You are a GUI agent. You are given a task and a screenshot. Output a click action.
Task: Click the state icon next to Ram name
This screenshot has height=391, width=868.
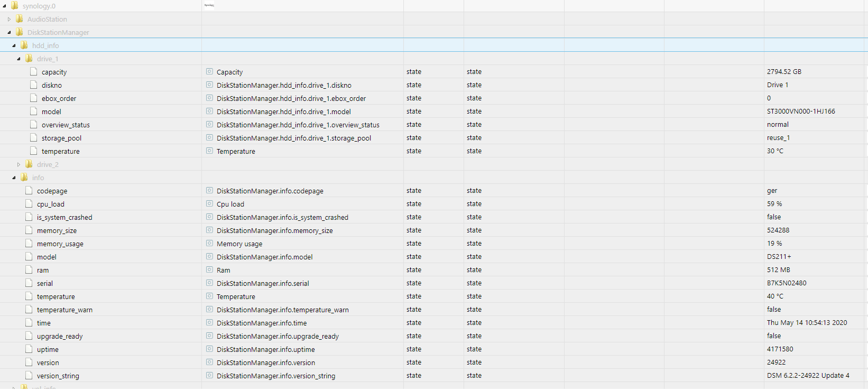(209, 269)
